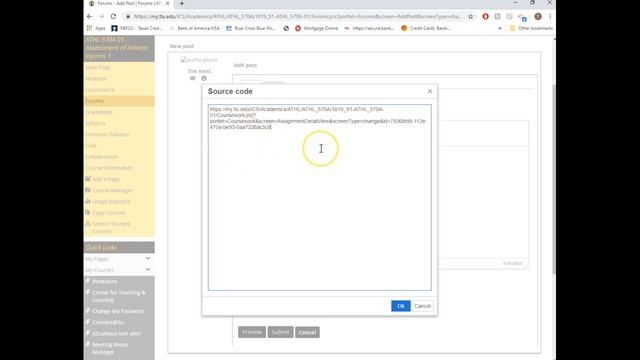Viewport: 640px width, 360px height.
Task: Open the Other bookmarks folder
Action: [531, 28]
